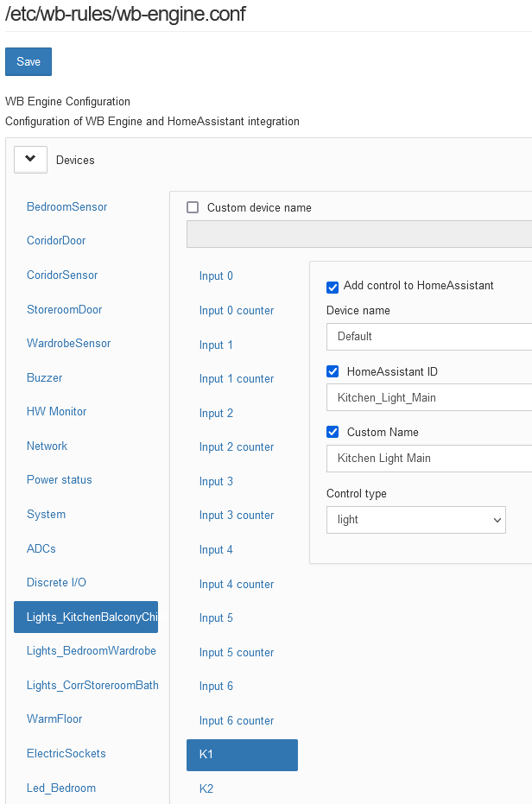Click the HomeAssistant ID text field
The height and width of the screenshot is (804, 532).
[x=428, y=397]
